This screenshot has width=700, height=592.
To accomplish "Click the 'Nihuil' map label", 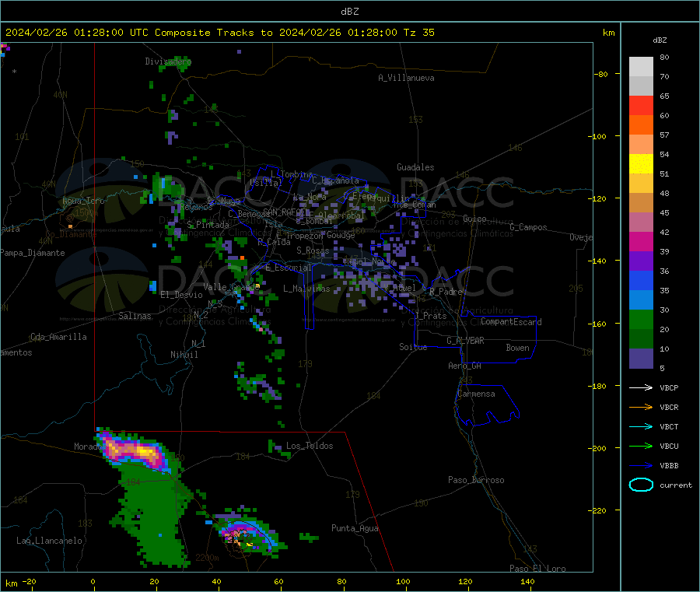I will click(184, 355).
